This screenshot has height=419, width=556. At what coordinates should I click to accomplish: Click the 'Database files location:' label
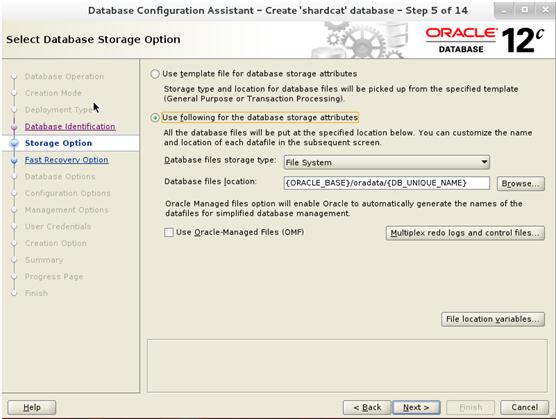pyautogui.click(x=210, y=181)
